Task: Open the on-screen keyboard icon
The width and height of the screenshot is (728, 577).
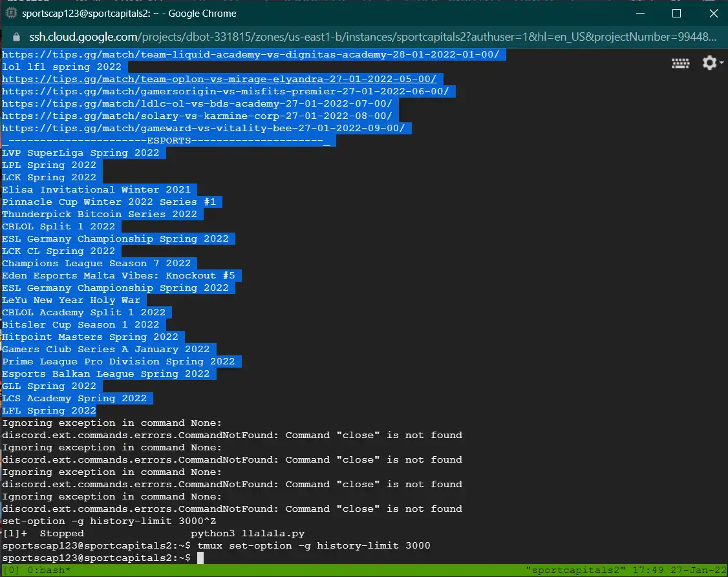Action: click(x=680, y=63)
